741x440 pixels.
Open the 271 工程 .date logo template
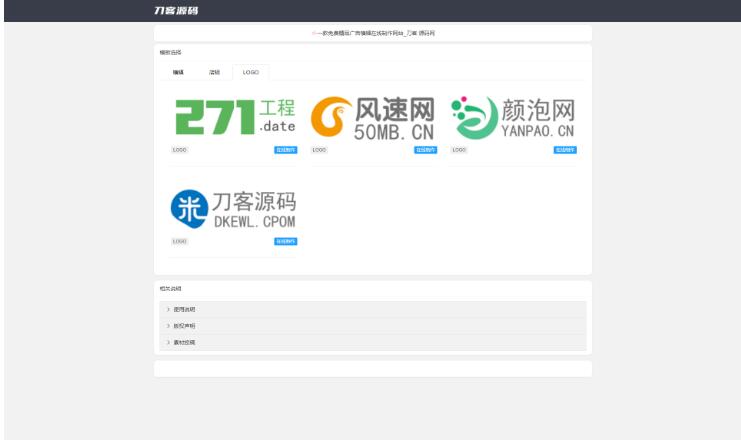click(x=235, y=117)
